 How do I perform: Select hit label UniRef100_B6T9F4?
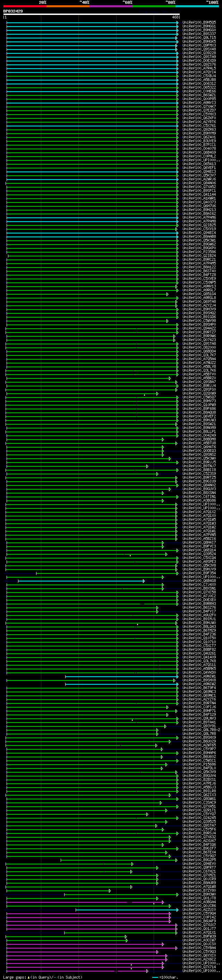(199, 688)
